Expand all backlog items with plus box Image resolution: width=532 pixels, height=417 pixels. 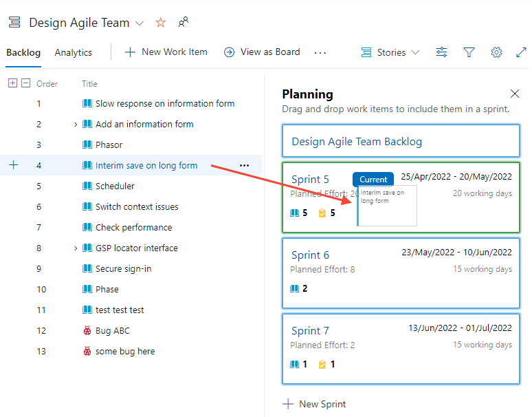pyautogui.click(x=12, y=83)
